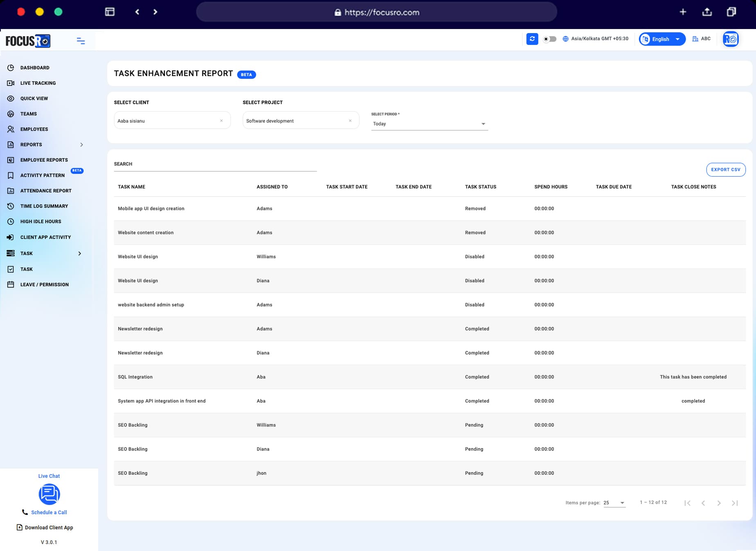
Task: Click the refresh icon in the top bar
Action: (x=532, y=39)
